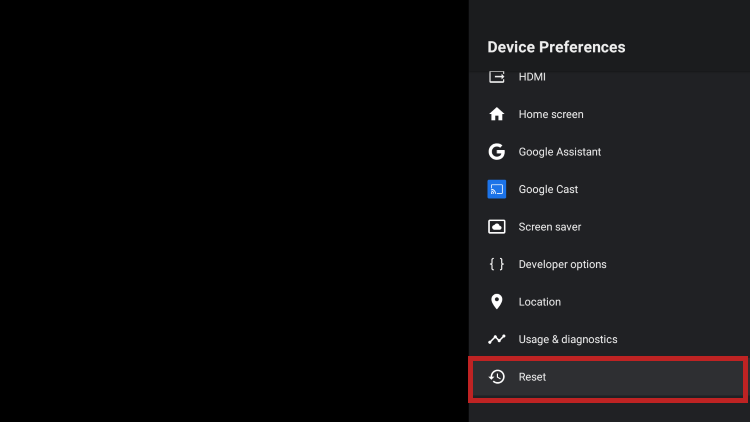This screenshot has height=422, width=750.
Task: Open Google Assistant preferences
Action: [x=559, y=152]
